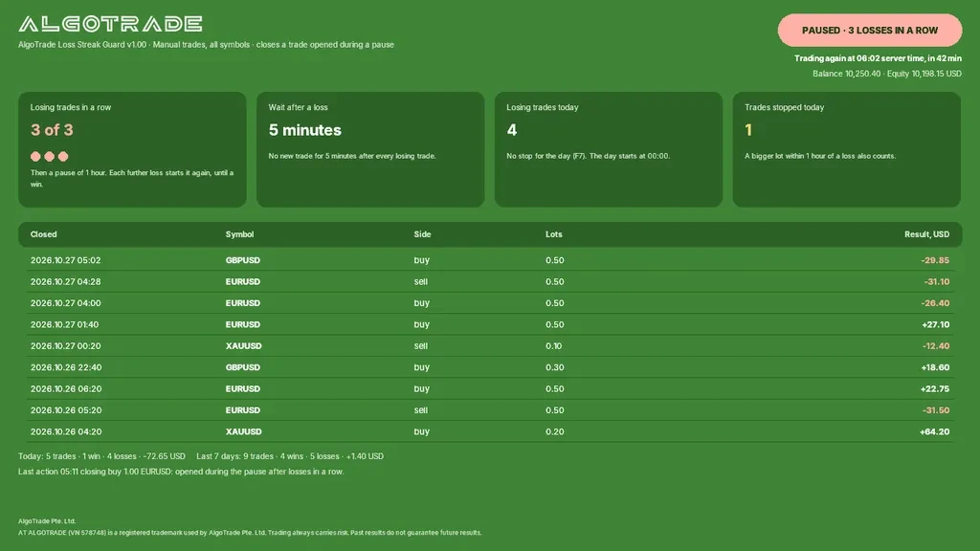Image resolution: width=980 pixels, height=551 pixels.
Task: Click the 'Then a pause of 1 hour' note
Action: [x=132, y=178]
